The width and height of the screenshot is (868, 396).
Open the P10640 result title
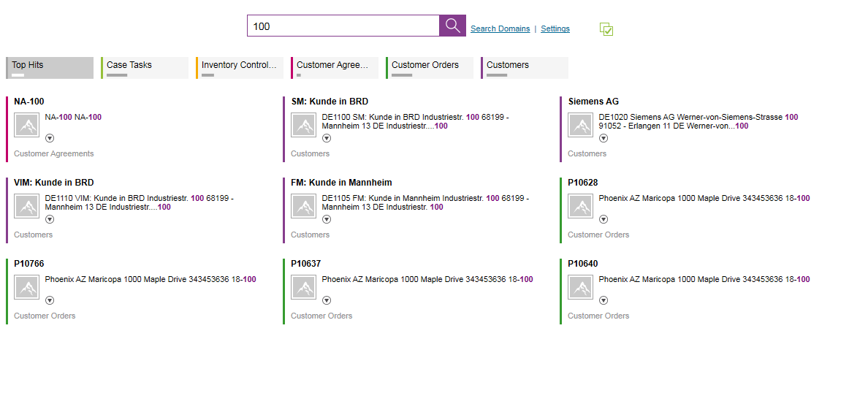tap(582, 264)
